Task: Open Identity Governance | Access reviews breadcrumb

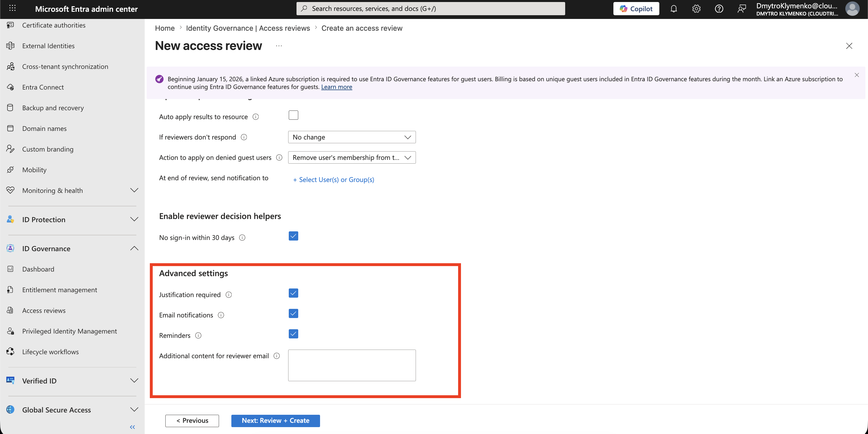Action: pyautogui.click(x=248, y=28)
